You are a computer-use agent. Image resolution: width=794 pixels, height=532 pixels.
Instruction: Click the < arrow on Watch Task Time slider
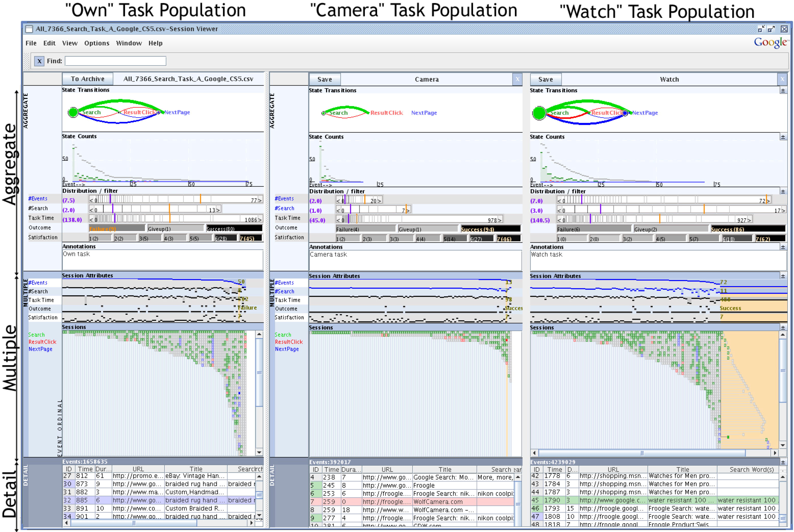(559, 220)
